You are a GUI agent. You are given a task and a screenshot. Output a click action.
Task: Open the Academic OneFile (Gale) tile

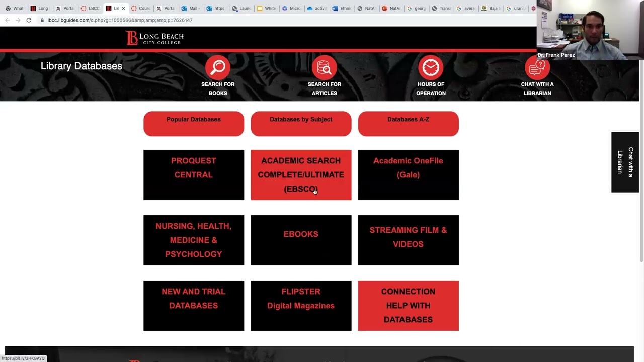(409, 175)
